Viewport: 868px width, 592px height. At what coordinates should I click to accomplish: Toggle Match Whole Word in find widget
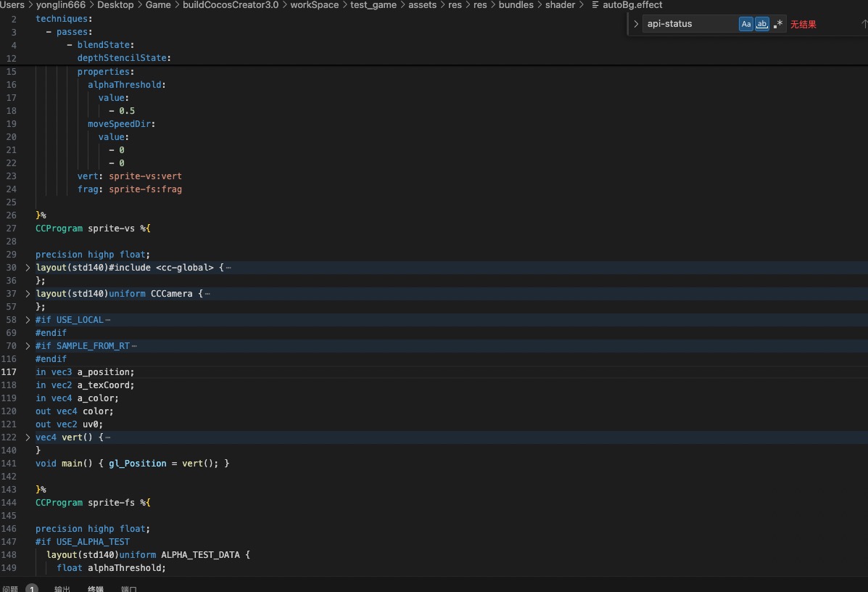point(762,24)
